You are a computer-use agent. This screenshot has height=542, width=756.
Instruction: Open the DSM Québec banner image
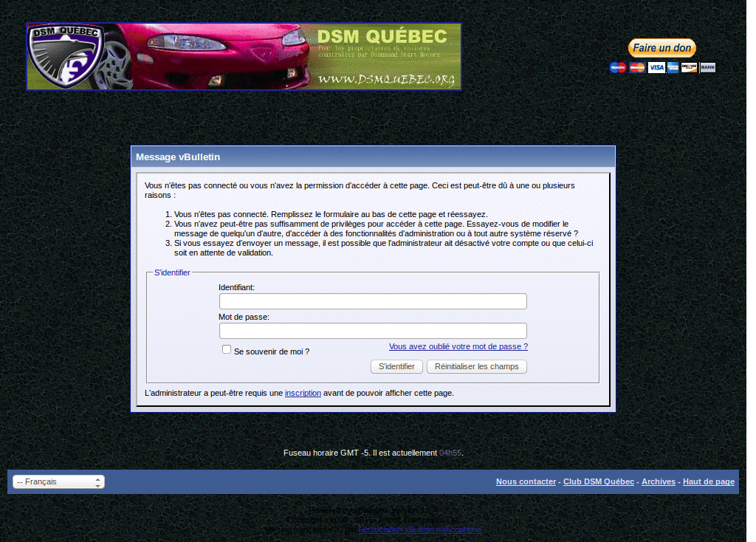point(244,56)
